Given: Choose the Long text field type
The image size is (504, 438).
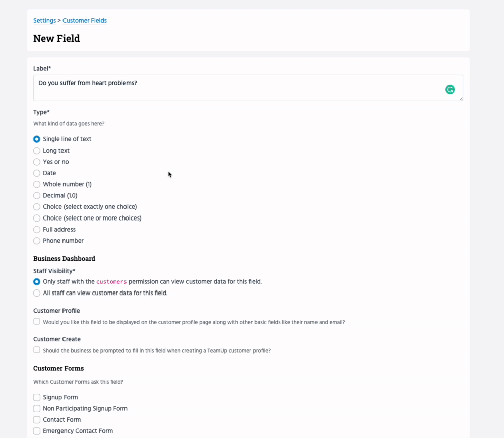Looking at the screenshot, I should pyautogui.click(x=37, y=151).
